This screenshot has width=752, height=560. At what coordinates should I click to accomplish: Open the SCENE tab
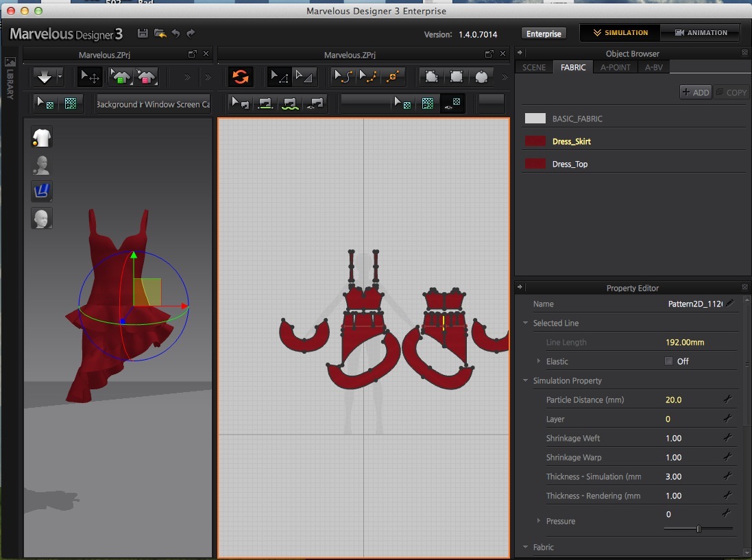coord(534,67)
